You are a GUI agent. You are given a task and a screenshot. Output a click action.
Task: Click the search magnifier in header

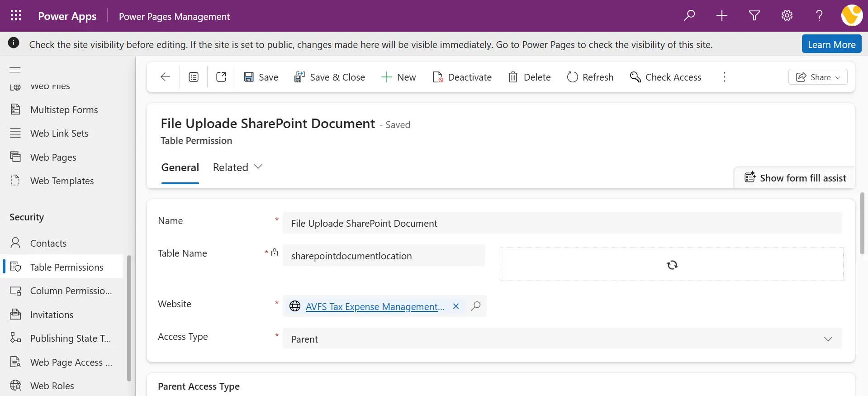click(689, 16)
